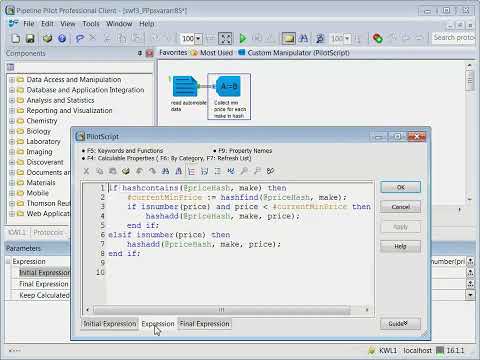This screenshot has width=480, height=360.
Task: Run the protocol with green play icon
Action: [x=243, y=39]
